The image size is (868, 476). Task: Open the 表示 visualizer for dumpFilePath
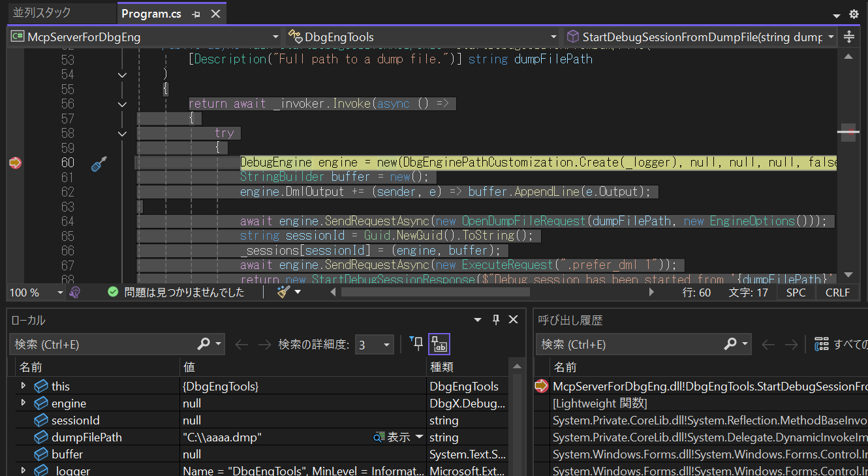(x=393, y=437)
